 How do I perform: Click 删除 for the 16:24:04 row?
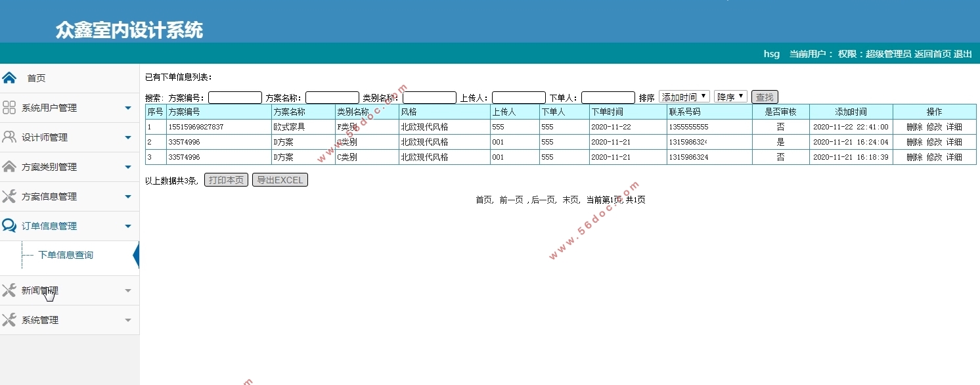point(914,142)
